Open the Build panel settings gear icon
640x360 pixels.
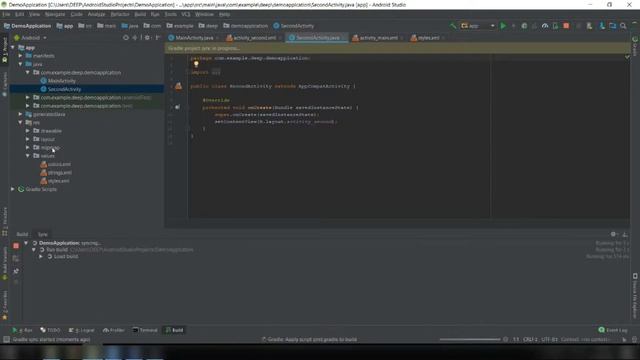pyautogui.click(x=613, y=234)
